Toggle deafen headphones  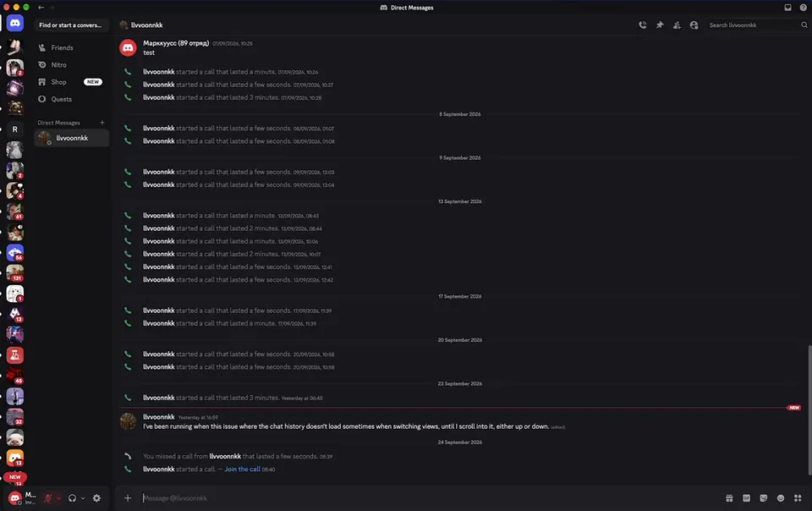(72, 498)
